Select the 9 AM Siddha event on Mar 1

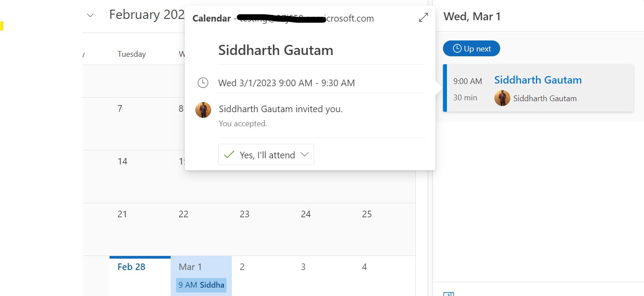(x=201, y=285)
